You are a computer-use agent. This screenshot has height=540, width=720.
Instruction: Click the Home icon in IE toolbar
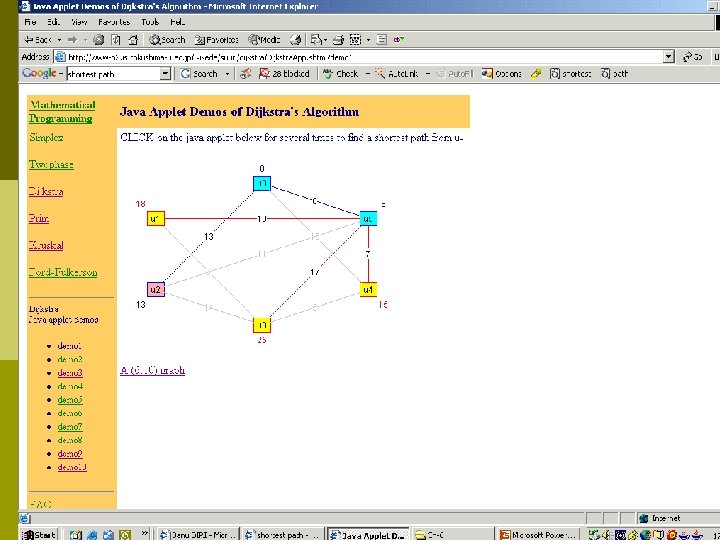pyautogui.click(x=133, y=40)
